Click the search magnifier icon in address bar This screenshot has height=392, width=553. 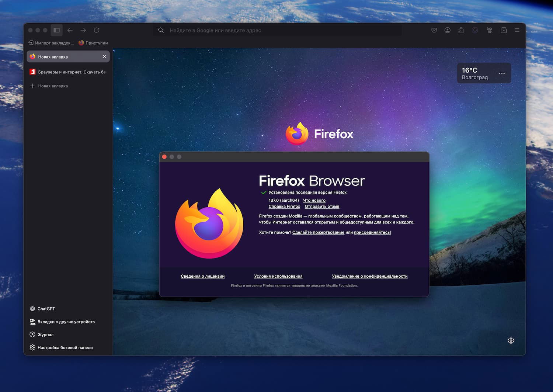tap(161, 30)
